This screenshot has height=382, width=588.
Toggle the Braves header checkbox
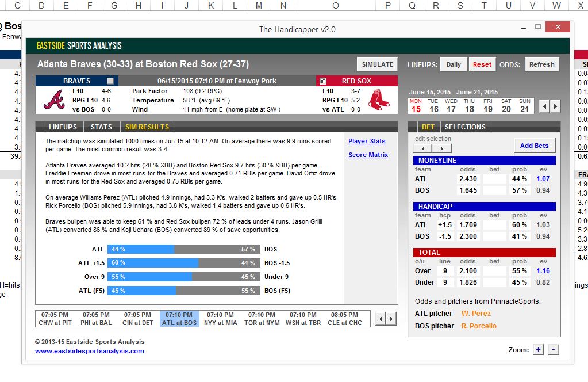pyautogui.click(x=110, y=81)
